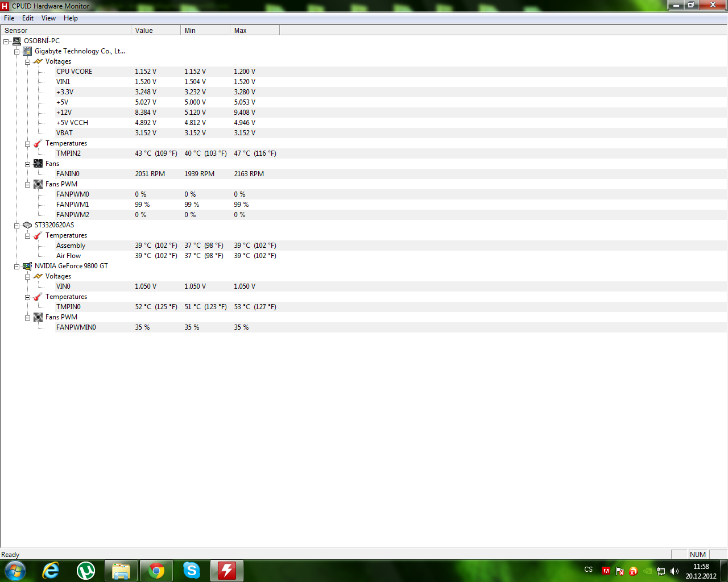728x582 pixels.
Task: Collapse Temperatures group above TMPIN2
Action: 28,144
